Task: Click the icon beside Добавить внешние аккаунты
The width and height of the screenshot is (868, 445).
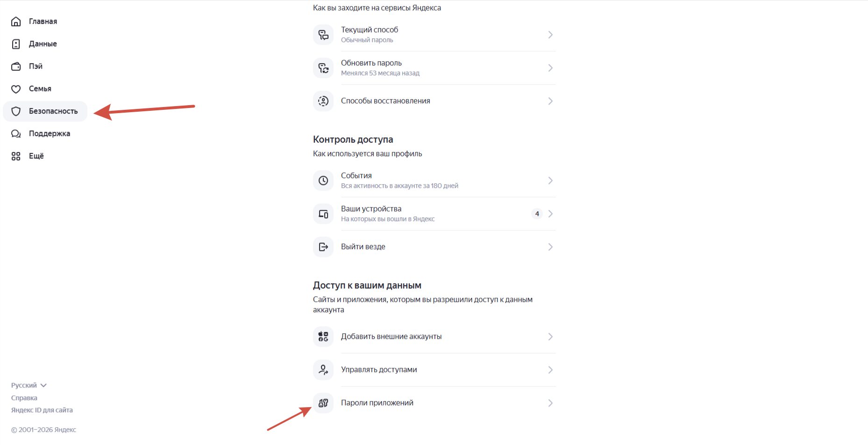Action: (323, 337)
